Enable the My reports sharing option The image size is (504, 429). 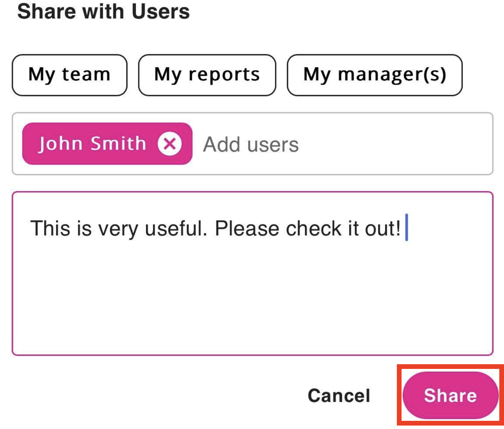[x=207, y=74]
